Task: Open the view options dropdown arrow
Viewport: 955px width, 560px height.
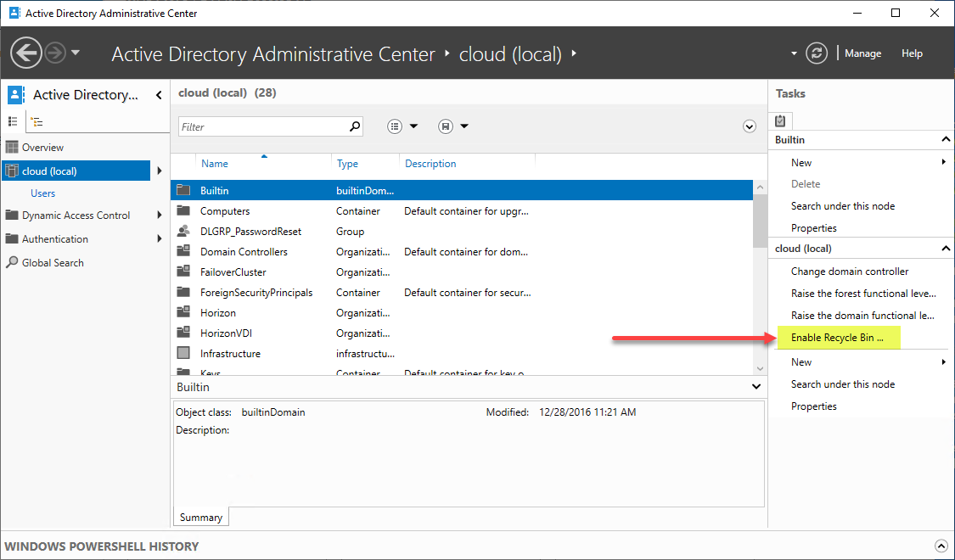Action: (413, 126)
